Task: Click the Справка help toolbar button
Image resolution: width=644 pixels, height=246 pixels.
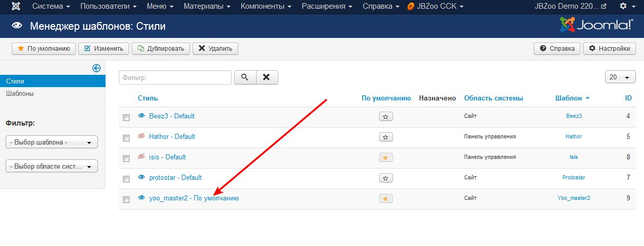Action: point(557,49)
